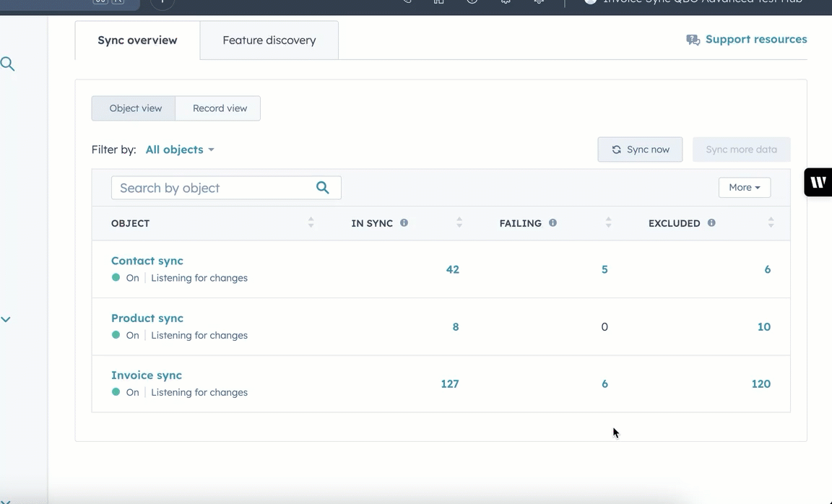Click the FAILING column header text

pyautogui.click(x=520, y=223)
